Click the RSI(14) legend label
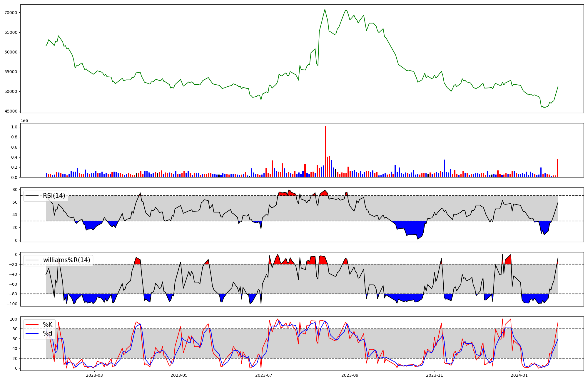This screenshot has width=588, height=382. (54, 196)
